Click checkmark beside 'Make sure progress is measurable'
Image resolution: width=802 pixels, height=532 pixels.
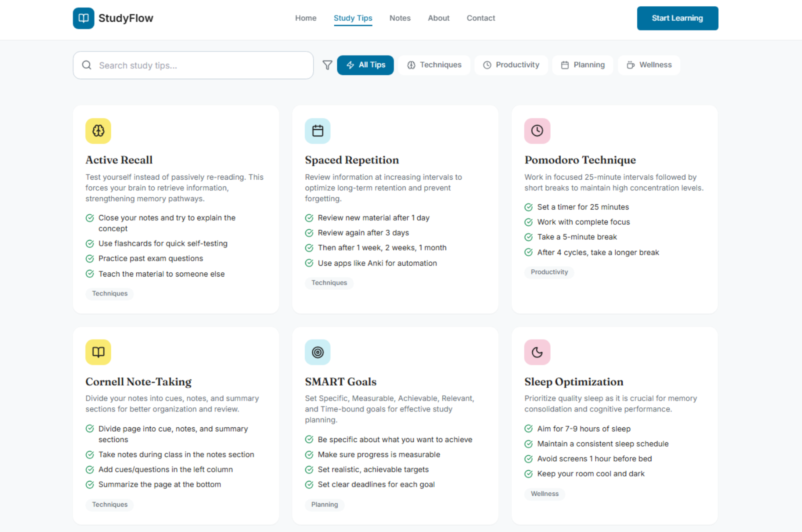click(309, 454)
